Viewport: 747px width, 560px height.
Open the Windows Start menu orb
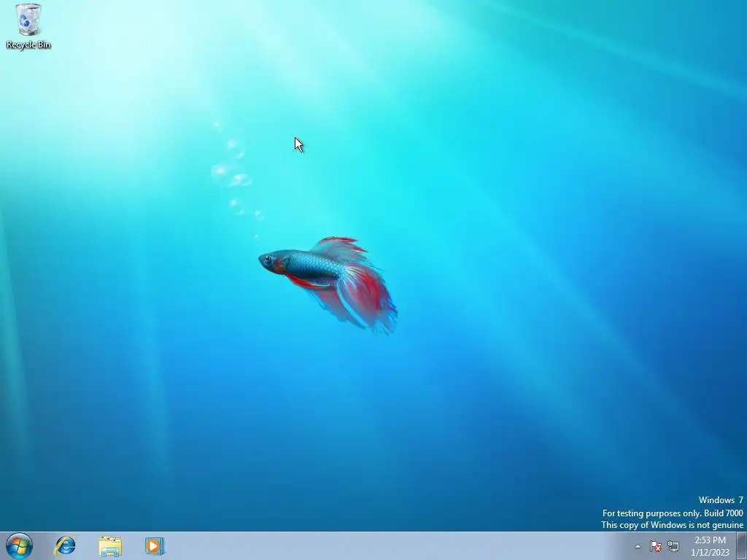pos(20,545)
